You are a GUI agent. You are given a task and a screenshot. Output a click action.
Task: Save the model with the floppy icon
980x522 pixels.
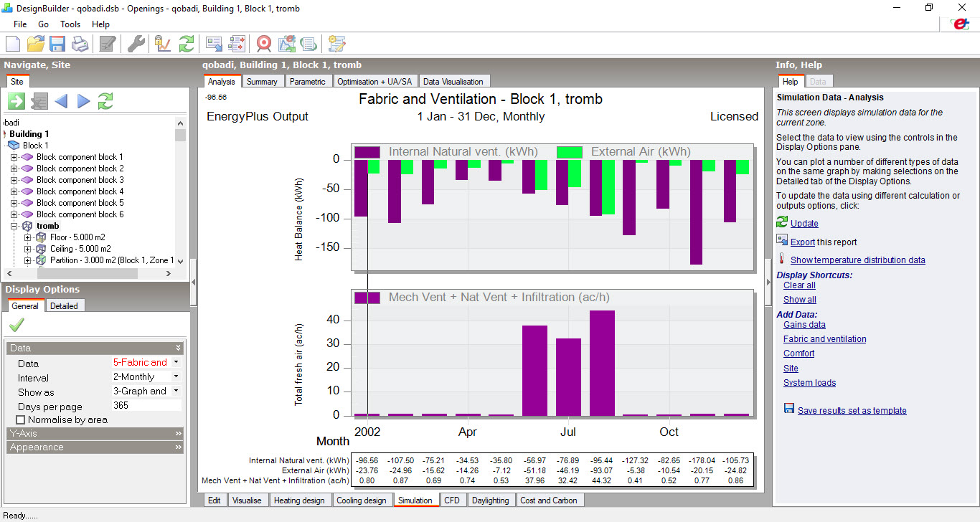pyautogui.click(x=57, y=44)
